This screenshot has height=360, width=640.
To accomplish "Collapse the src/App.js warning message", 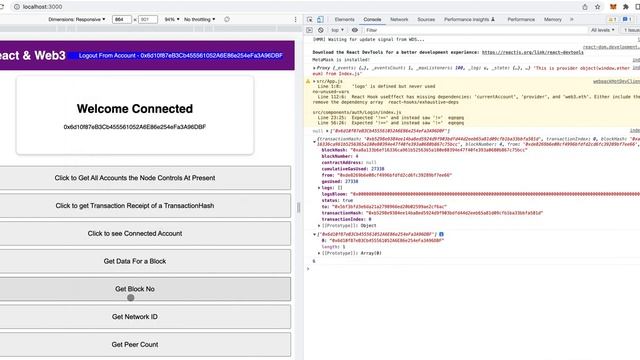I will click(314, 81).
